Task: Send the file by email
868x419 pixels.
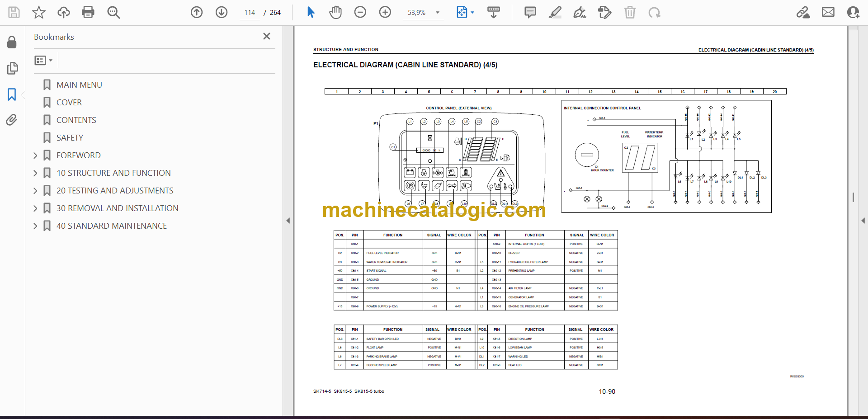Action: pos(828,12)
